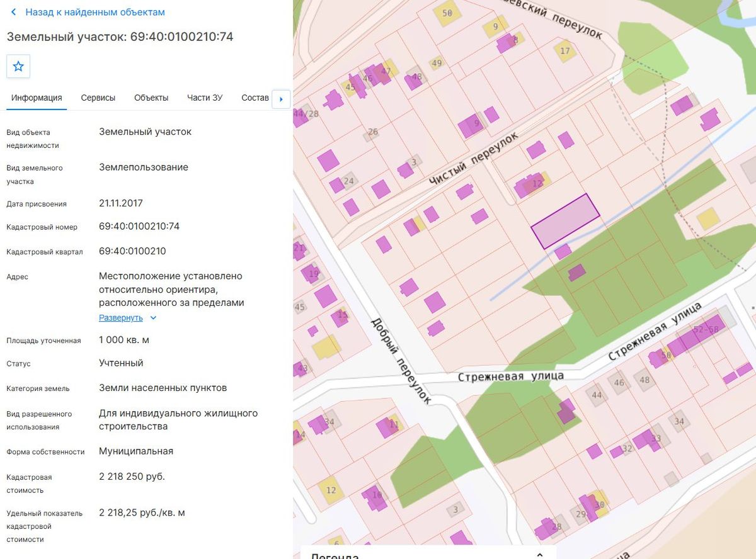The image size is (756, 559).
Task: Click the parcel title '69:40:0100210:74' heading
Action: pyautogui.click(x=120, y=37)
